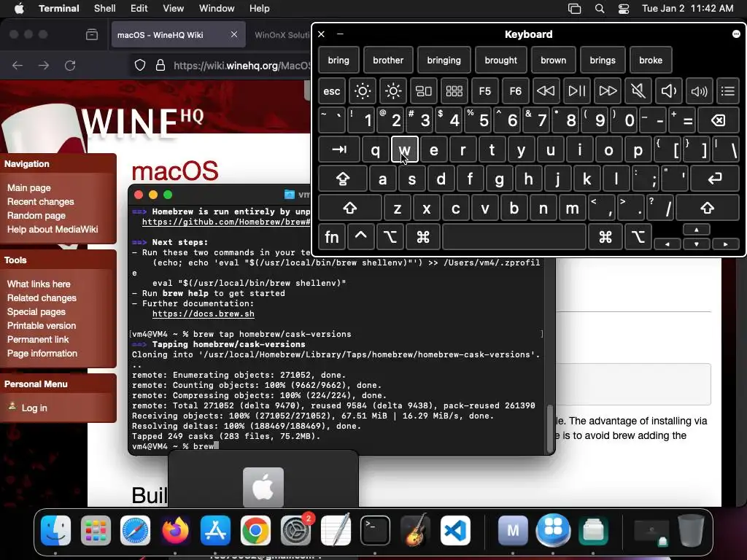Click the brightness up key on Keyboard
The width and height of the screenshot is (747, 560).
(x=393, y=91)
